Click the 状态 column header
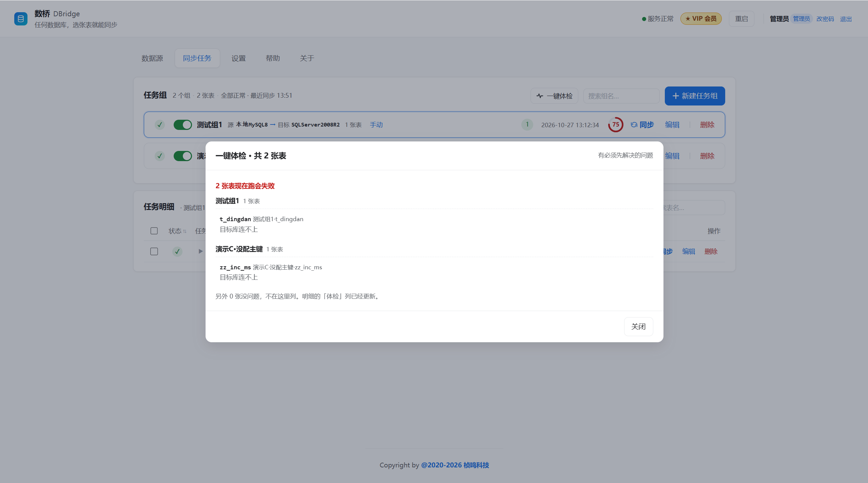868x483 pixels. pyautogui.click(x=175, y=231)
